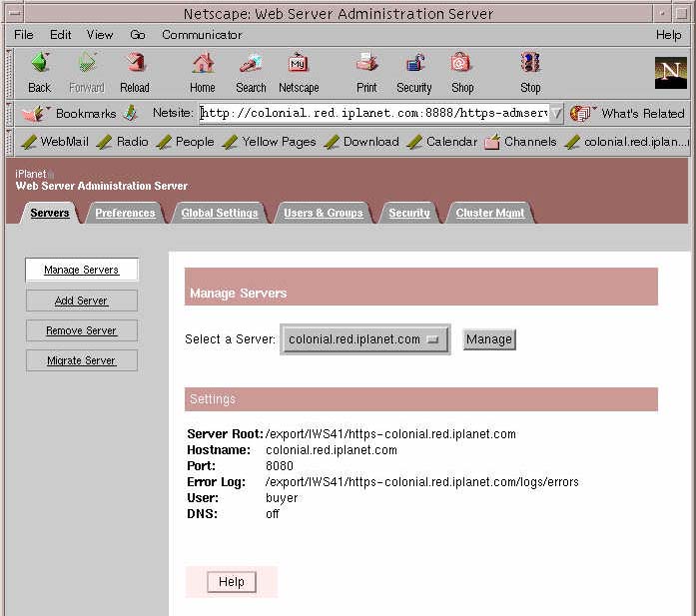Click the Netsite URL input field
This screenshot has height=616, width=696.
click(x=373, y=114)
